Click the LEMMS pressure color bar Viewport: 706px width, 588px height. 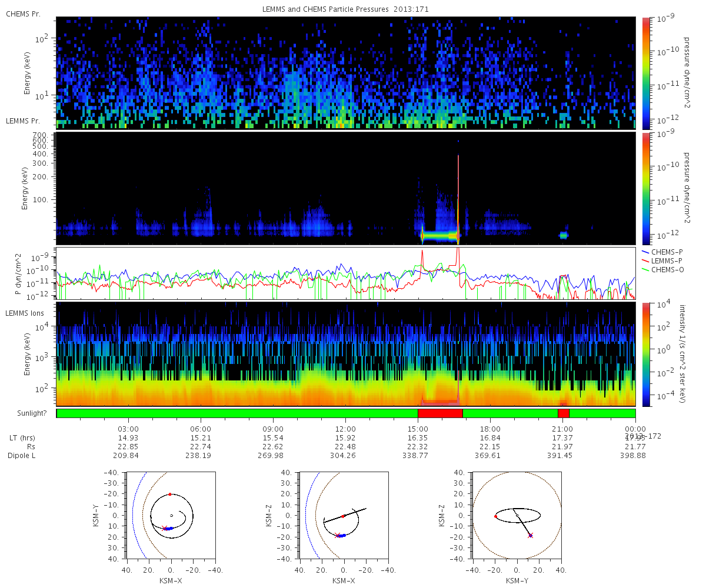[x=645, y=188]
